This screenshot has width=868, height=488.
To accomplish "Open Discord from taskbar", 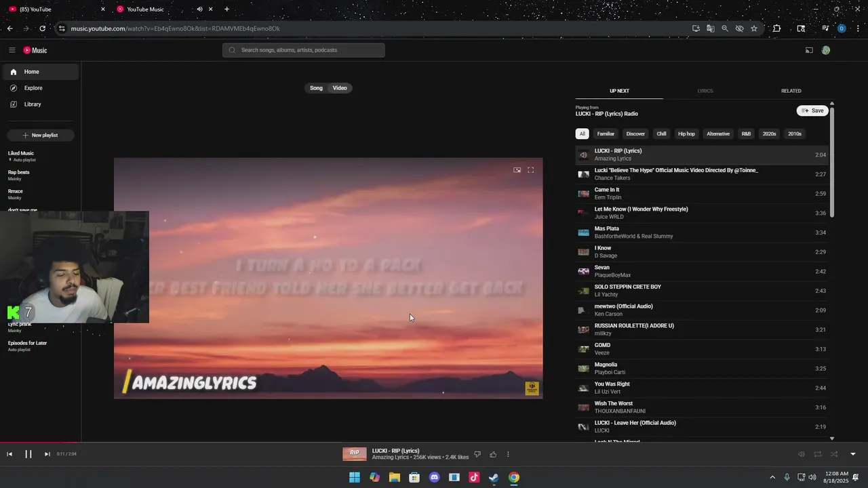I will click(435, 477).
